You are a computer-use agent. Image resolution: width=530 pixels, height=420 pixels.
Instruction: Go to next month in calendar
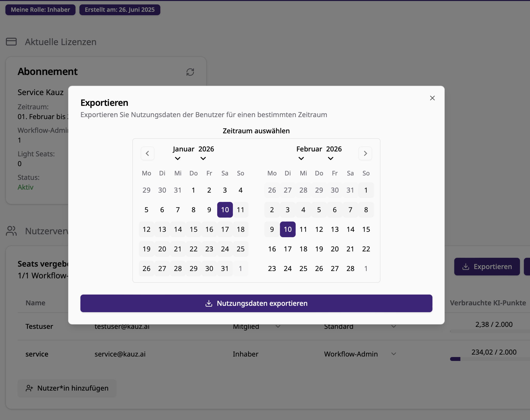click(365, 153)
